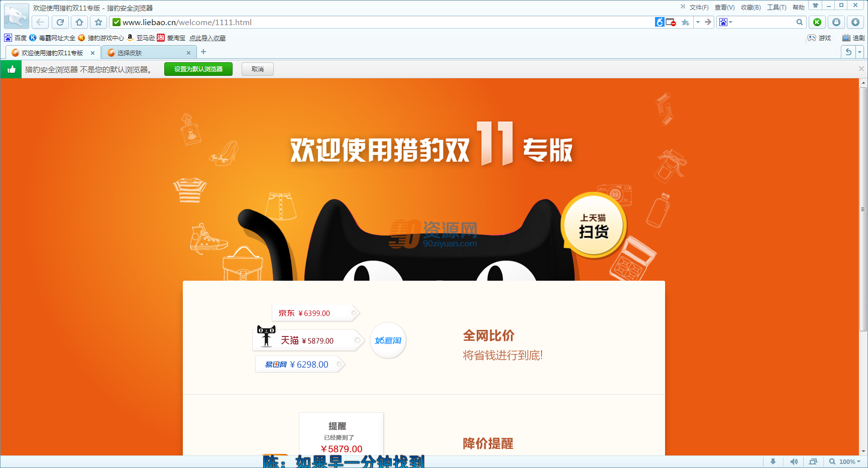Open the 亚马逊 bookmark
This screenshot has height=468, width=868.
(x=141, y=38)
